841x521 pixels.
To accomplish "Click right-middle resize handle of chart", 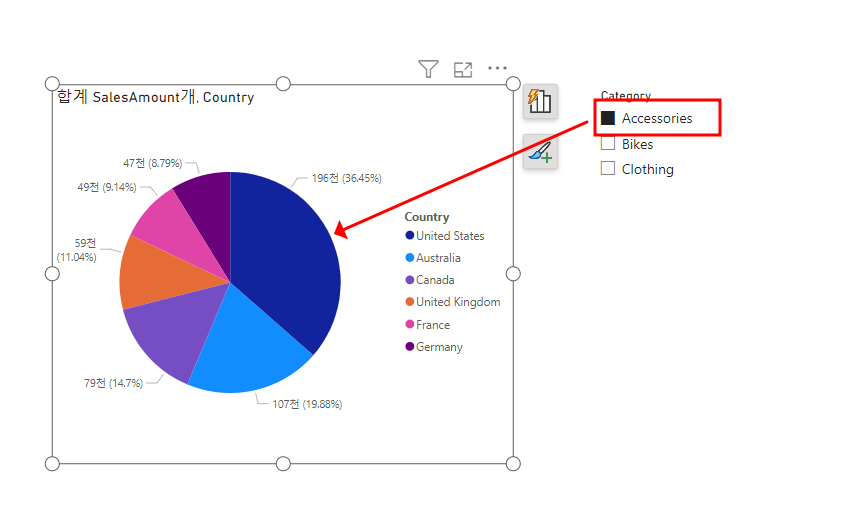I will coord(513,274).
